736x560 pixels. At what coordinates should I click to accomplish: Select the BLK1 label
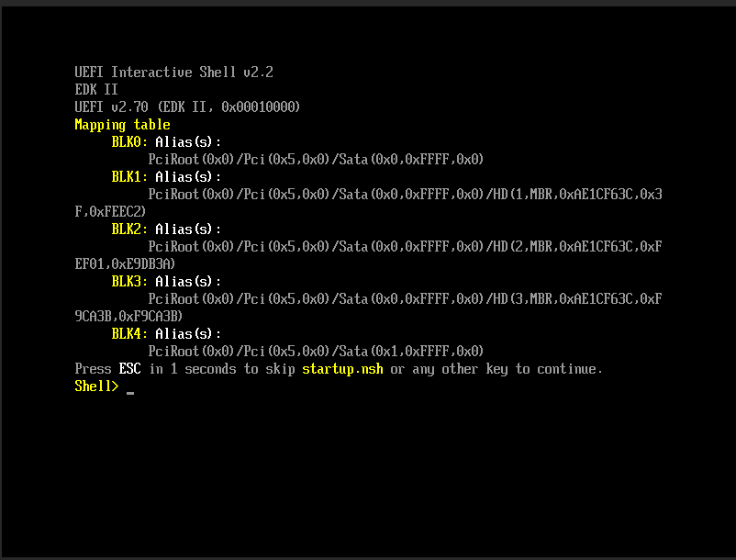pyautogui.click(x=129, y=177)
